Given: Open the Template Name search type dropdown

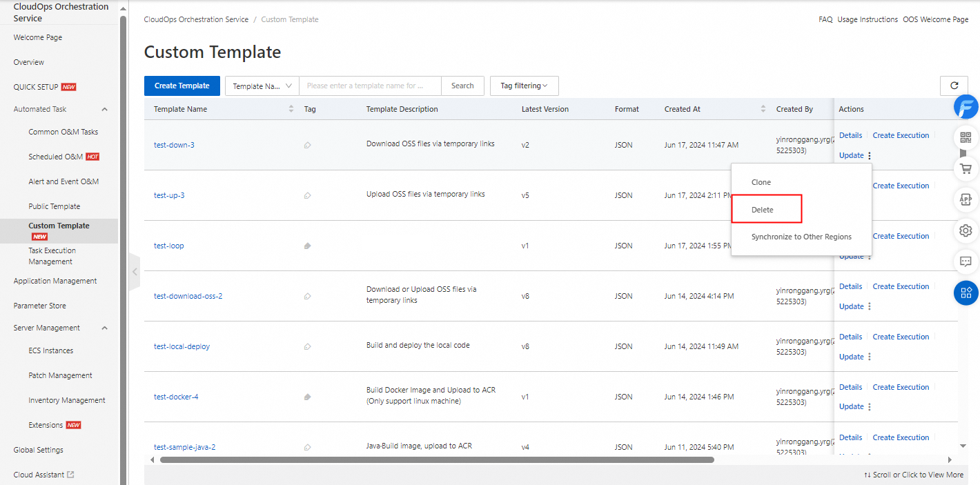Looking at the screenshot, I should point(262,86).
